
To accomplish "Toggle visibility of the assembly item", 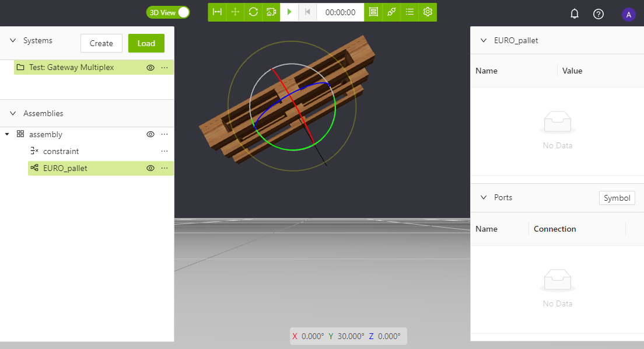I will click(150, 134).
